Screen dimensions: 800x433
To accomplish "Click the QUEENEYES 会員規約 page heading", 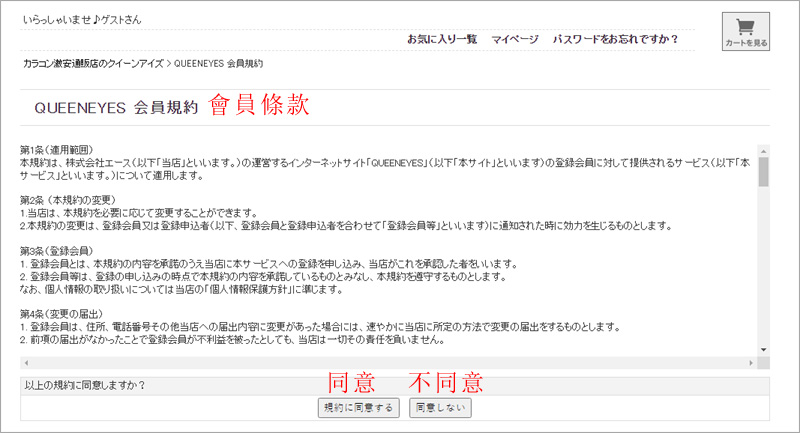I will (x=114, y=108).
